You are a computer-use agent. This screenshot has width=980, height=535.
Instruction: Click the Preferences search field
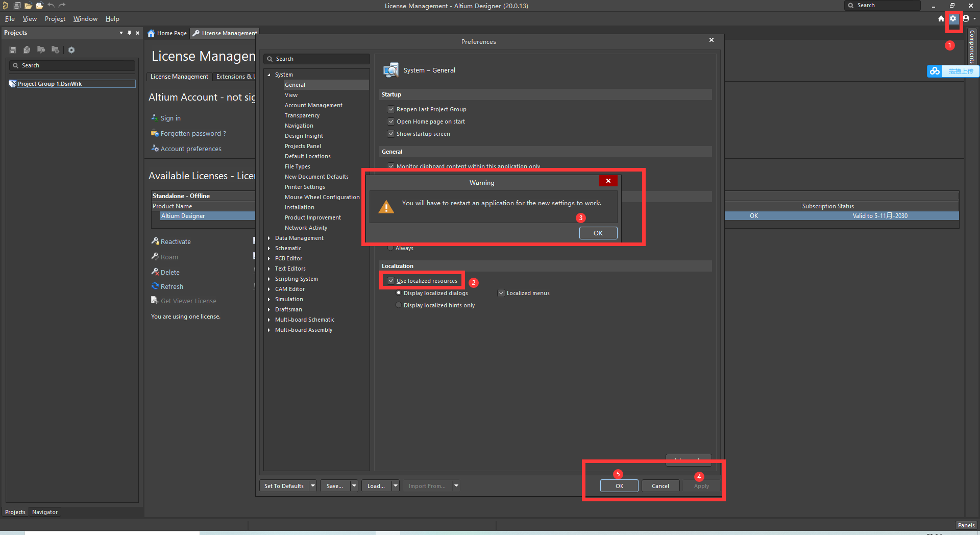click(x=316, y=59)
